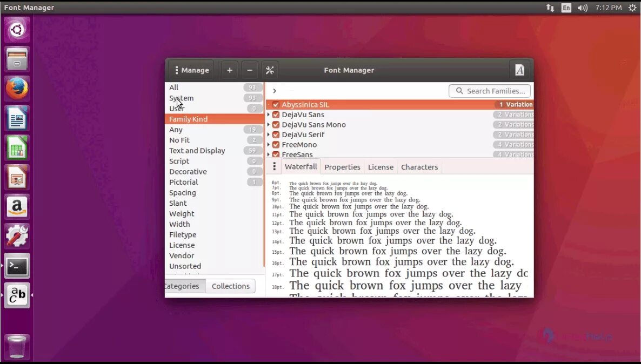Focus the Search Families field

(x=489, y=91)
